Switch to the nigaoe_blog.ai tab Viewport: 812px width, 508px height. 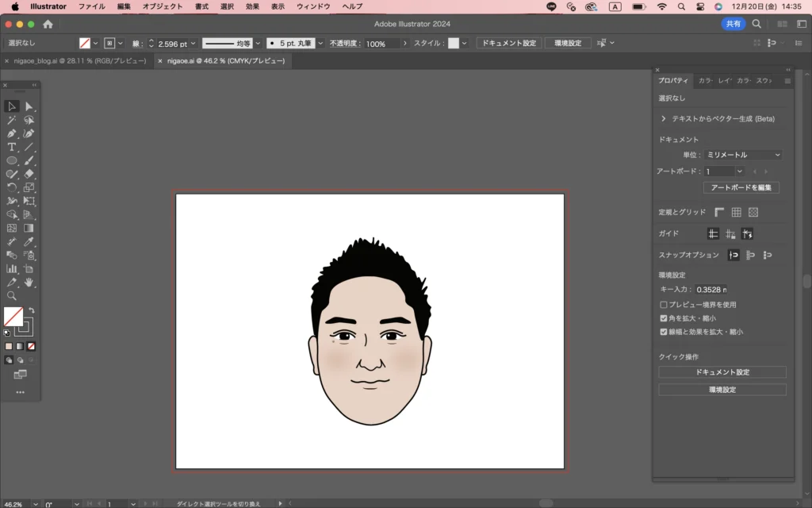[x=79, y=60]
